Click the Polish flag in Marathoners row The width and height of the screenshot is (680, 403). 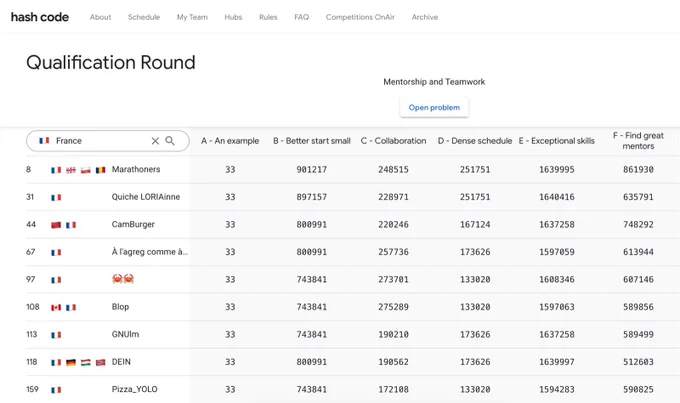(85, 170)
